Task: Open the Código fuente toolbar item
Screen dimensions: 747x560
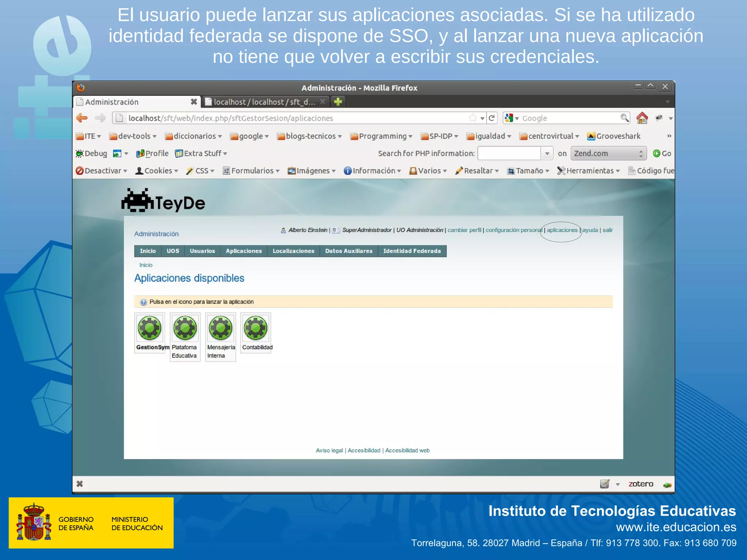Action: pos(651,171)
